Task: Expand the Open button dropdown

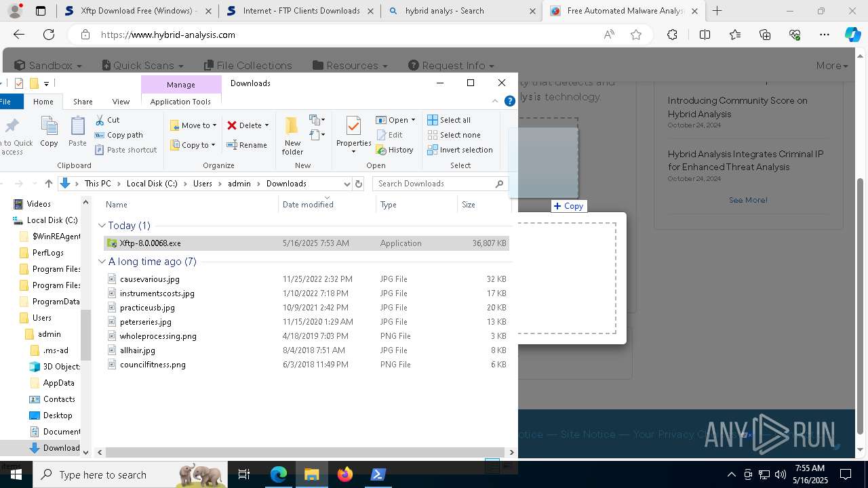Action: coord(413,120)
